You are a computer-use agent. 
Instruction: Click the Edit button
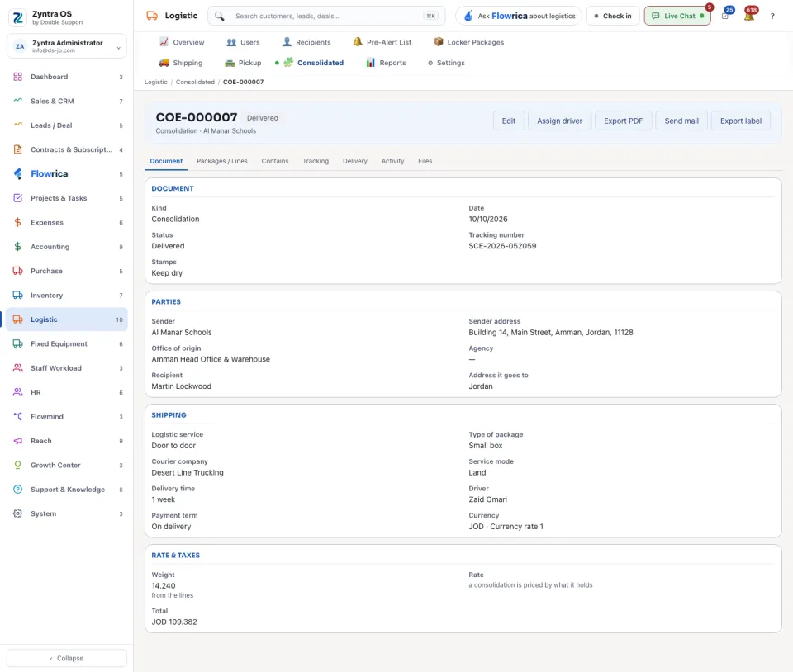click(x=508, y=121)
